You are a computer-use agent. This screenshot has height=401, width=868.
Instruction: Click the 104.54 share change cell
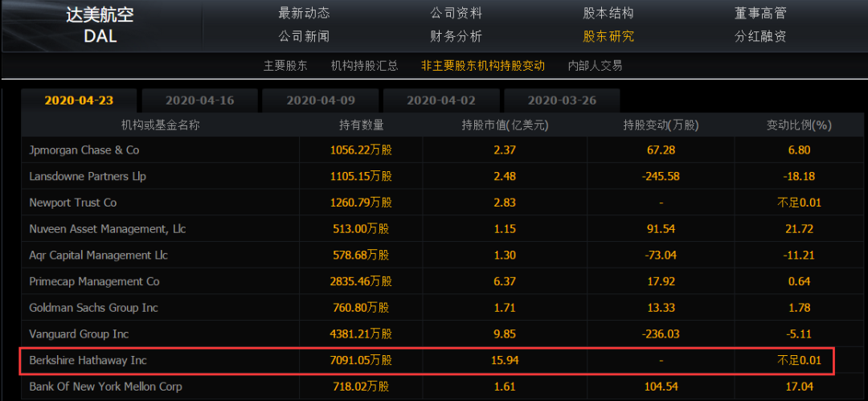point(661,387)
